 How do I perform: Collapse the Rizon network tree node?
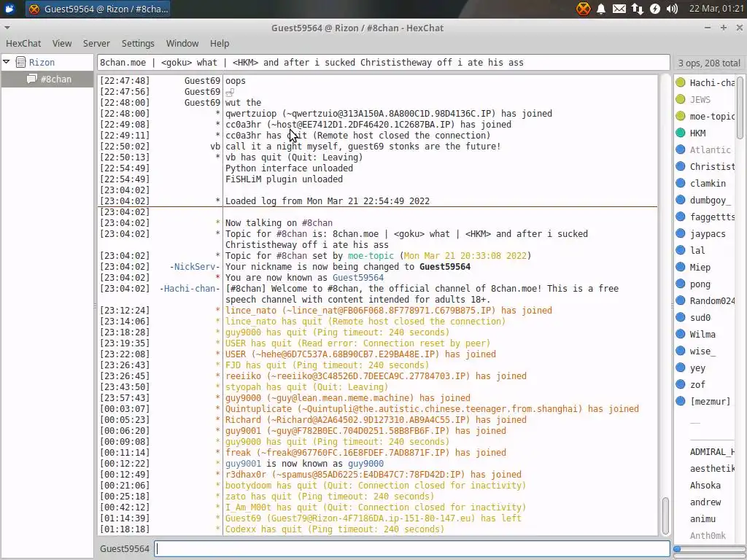pyautogui.click(x=6, y=62)
